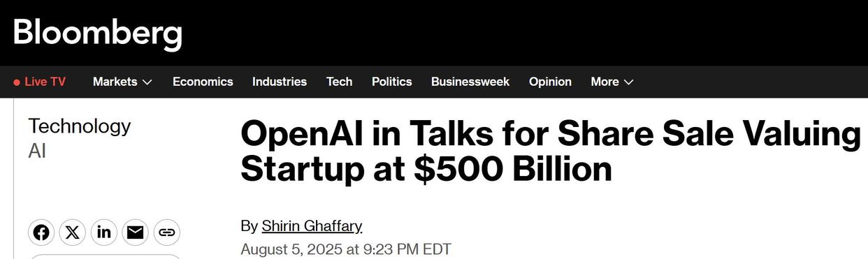
Task: Share article on Facebook icon
Action: [x=41, y=232]
